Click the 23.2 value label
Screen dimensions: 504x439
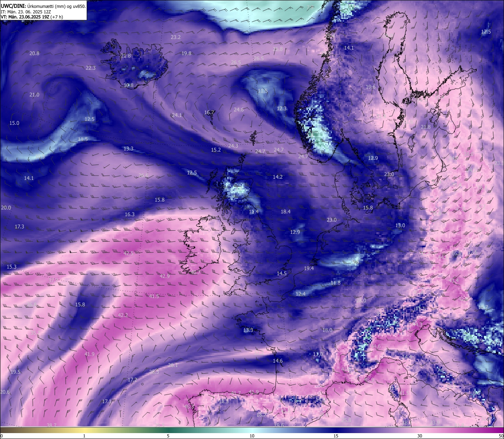pos(176,37)
